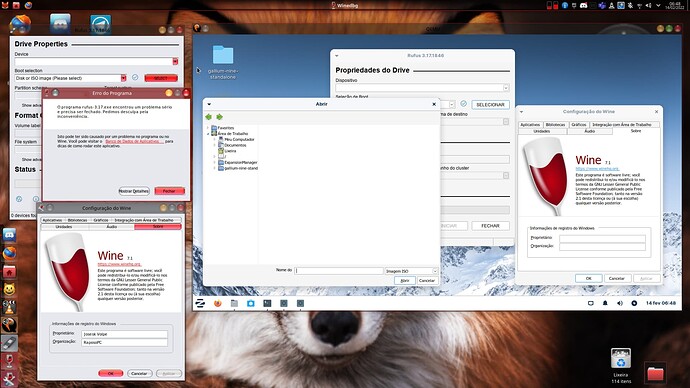Open Discord from the left dock
Screen dimensions: 690x388
coord(10,235)
